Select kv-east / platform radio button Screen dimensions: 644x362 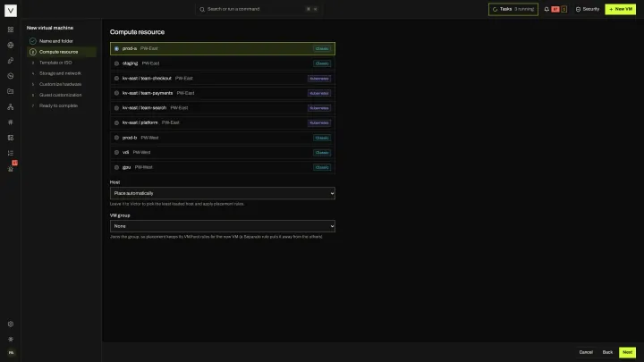click(x=116, y=122)
